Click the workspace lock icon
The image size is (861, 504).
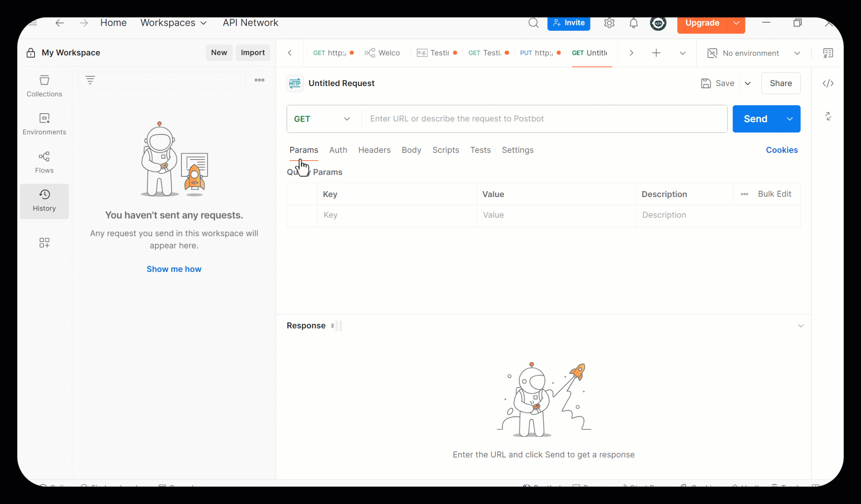click(31, 53)
